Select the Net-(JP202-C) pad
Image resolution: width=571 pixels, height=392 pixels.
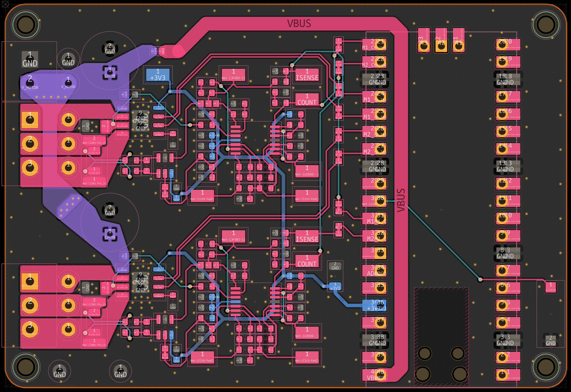[x=233, y=75]
